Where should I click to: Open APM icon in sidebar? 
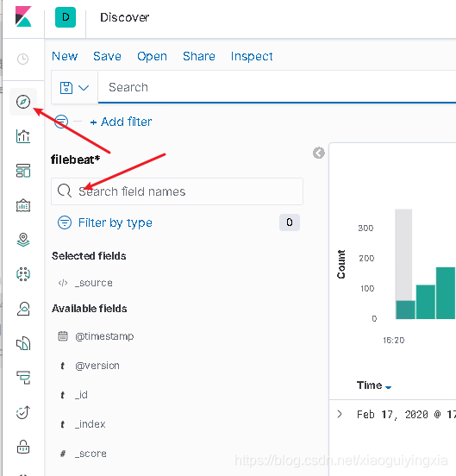click(23, 378)
